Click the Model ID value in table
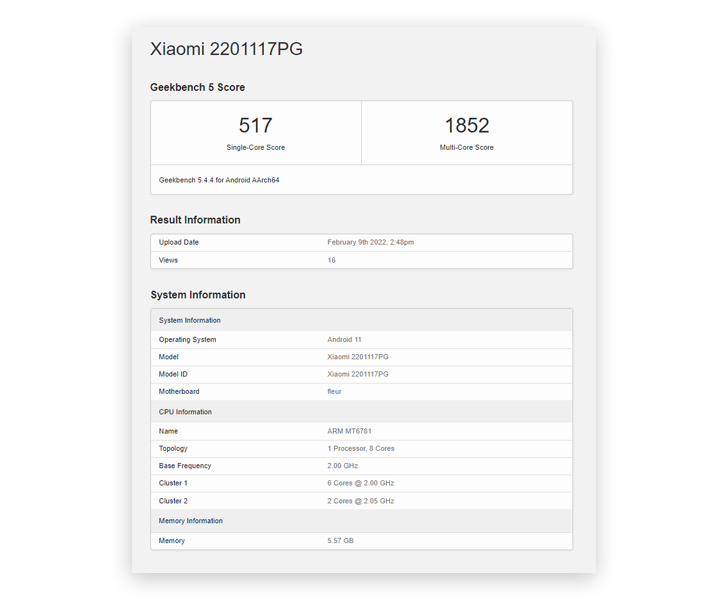The width and height of the screenshot is (728, 600). [358, 374]
